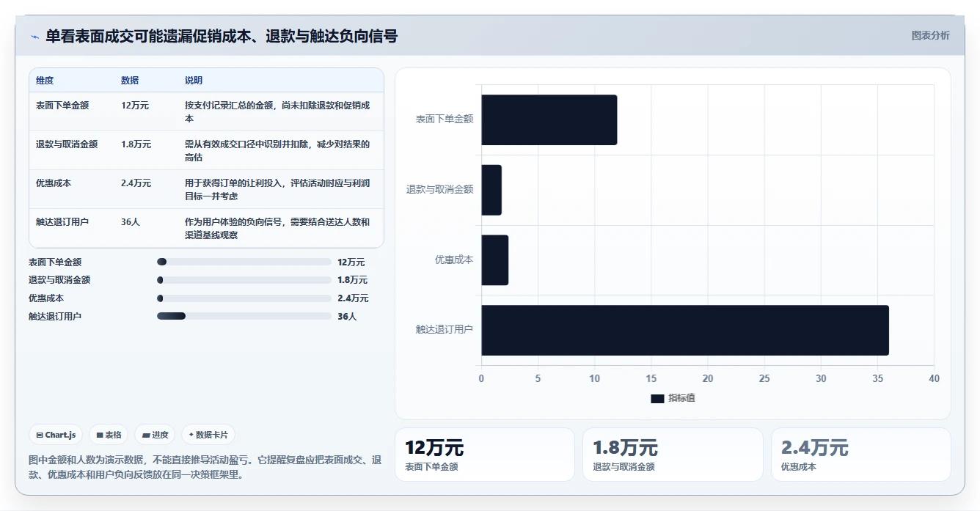Click description starting 作为用户体验的负向信号
Screen dimensions: 980x511
point(277,228)
